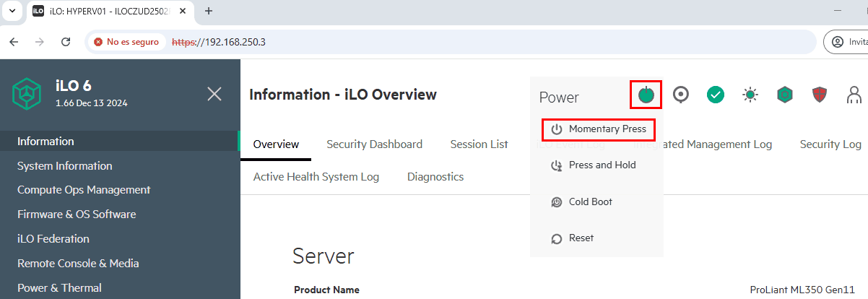The image size is (868, 299).
Task: Open the Active Health System Log tab
Action: (x=316, y=177)
